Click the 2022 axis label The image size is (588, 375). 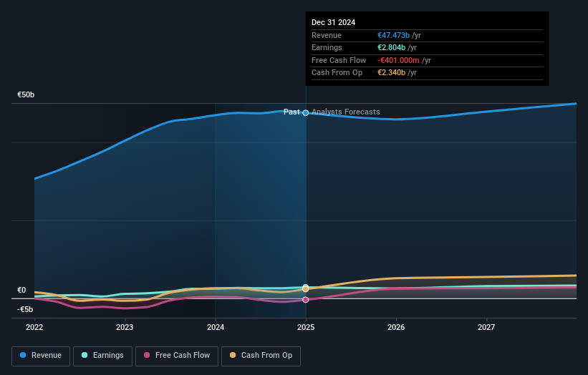click(34, 328)
